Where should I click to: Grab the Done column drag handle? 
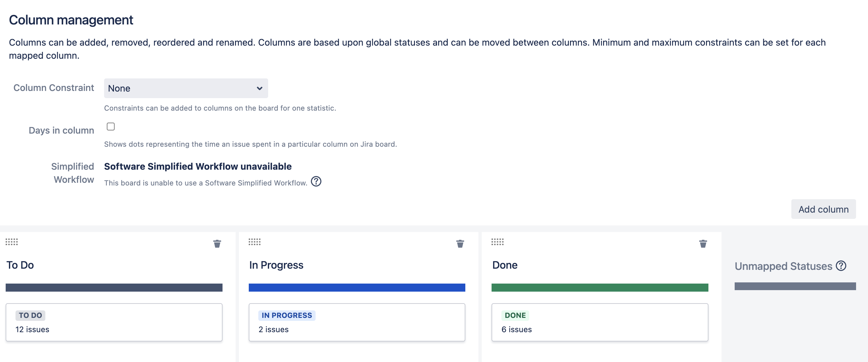pyautogui.click(x=497, y=242)
